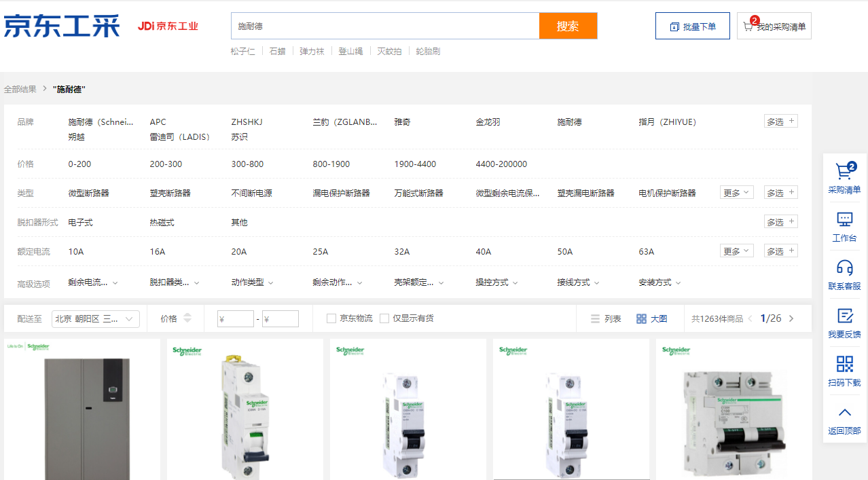
Task: Filter by type 不间断电源
Action: [251, 193]
